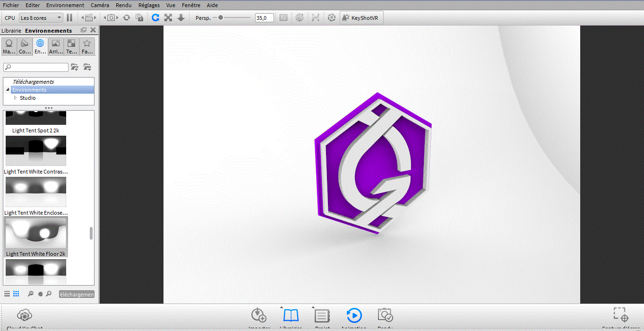644x331 pixels.
Task: Switch to the Colors library tab
Action: tap(25, 46)
